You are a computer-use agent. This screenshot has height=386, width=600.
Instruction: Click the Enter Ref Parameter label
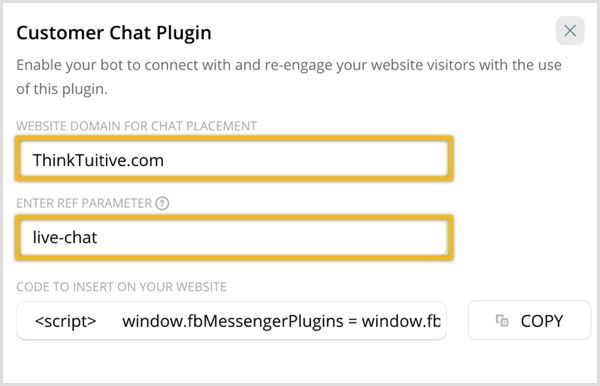84,203
